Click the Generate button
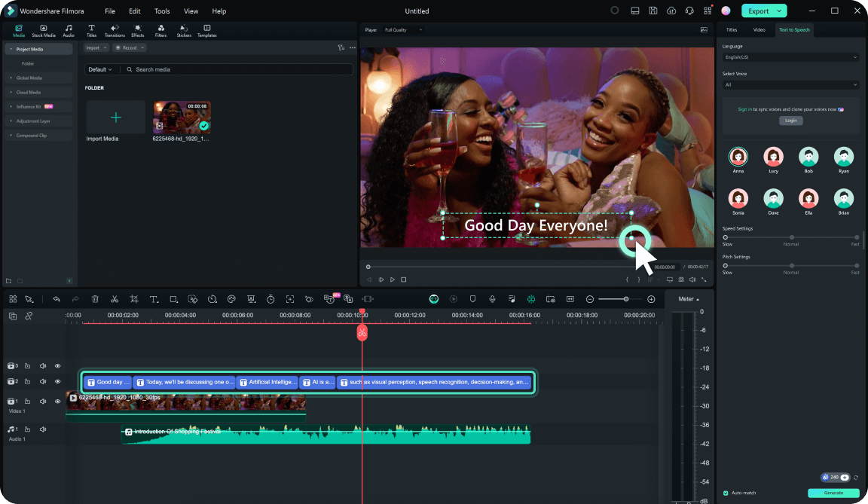 pyautogui.click(x=833, y=493)
